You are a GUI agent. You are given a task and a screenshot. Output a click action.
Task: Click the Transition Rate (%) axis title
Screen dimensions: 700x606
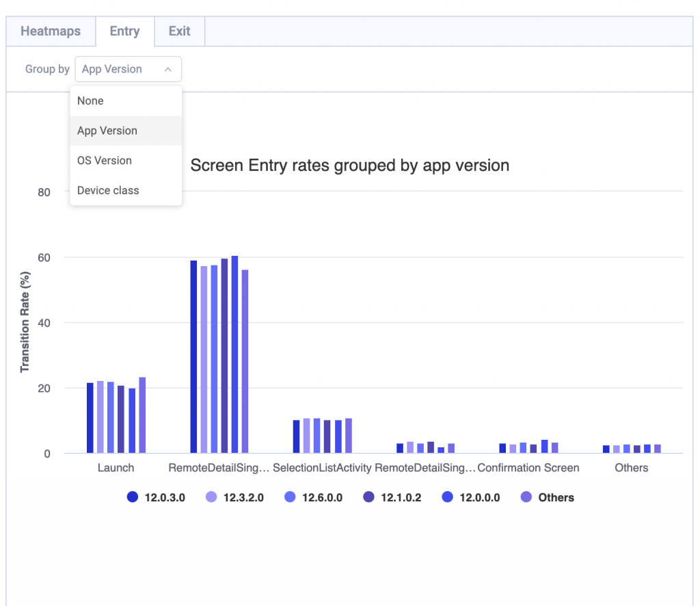pos(25,322)
